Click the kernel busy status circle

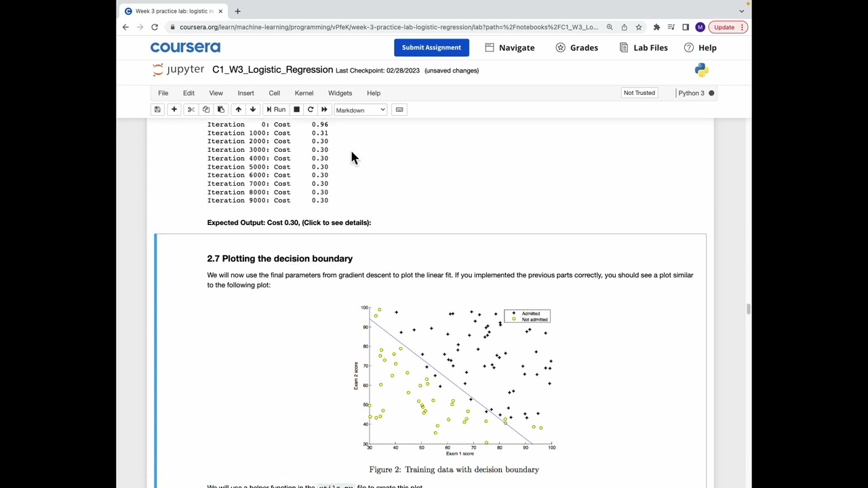(711, 93)
